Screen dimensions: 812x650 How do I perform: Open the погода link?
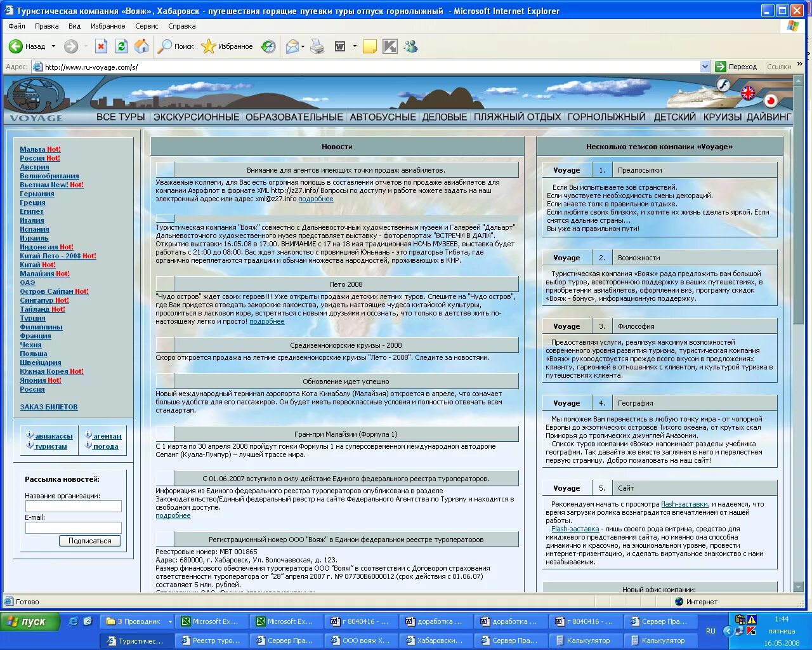click(106, 446)
